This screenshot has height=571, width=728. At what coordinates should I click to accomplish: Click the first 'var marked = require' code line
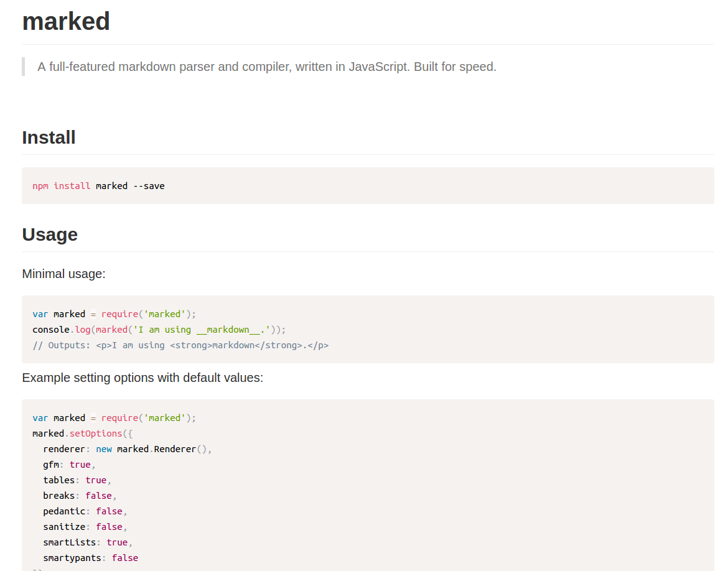pos(114,314)
